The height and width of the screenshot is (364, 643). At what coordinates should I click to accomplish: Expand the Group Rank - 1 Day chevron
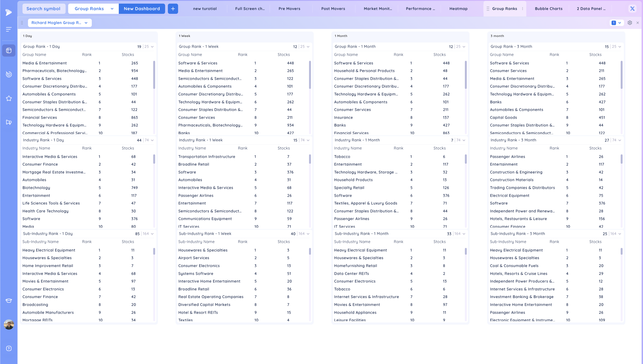(x=152, y=47)
